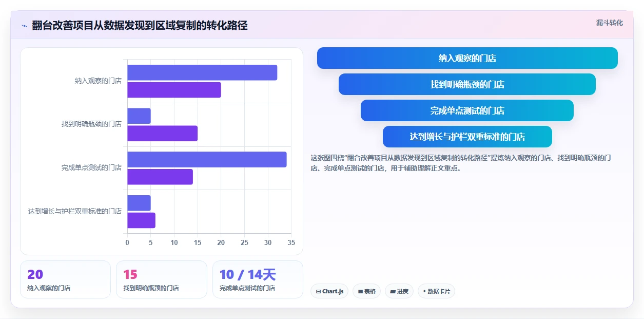This screenshot has height=319, width=644.
Task: Click the title 翻台改善项目从数据发现到区域复制的转化路径
Action: click(140, 25)
